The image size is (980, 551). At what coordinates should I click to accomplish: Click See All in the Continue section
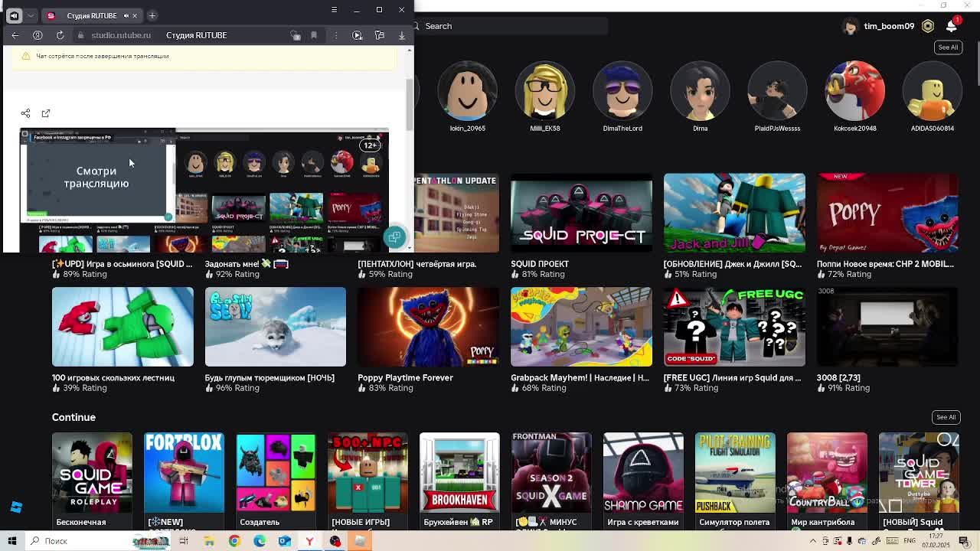click(x=946, y=417)
